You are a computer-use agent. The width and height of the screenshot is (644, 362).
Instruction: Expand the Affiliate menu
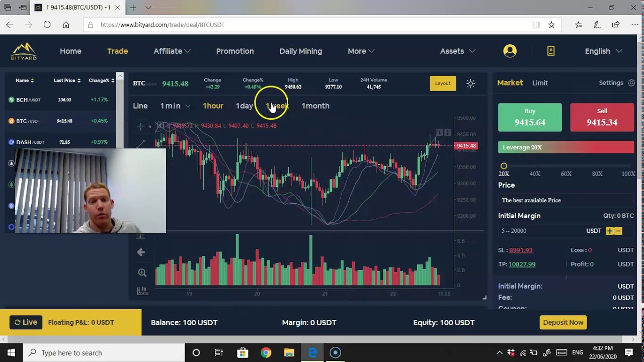[172, 51]
